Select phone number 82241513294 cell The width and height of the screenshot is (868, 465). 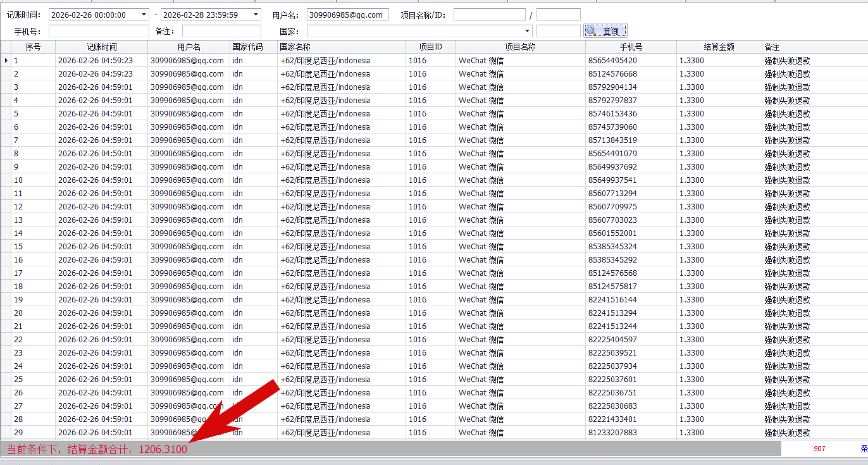(631, 313)
